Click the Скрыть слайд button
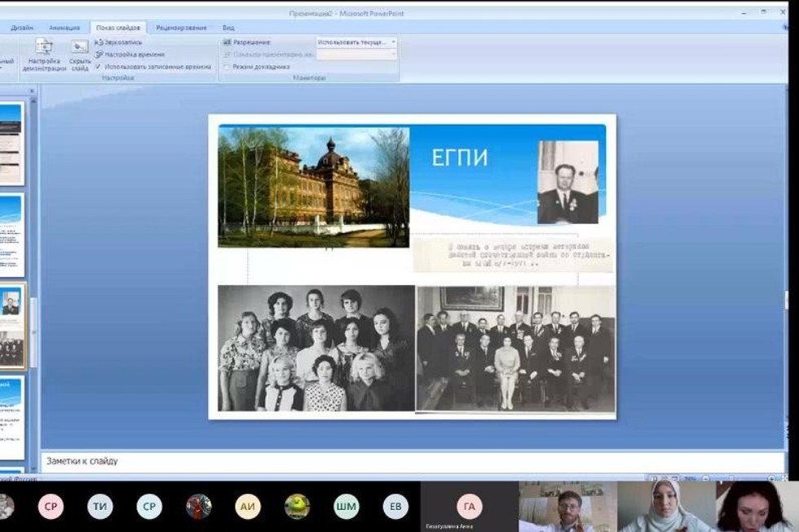 80,54
